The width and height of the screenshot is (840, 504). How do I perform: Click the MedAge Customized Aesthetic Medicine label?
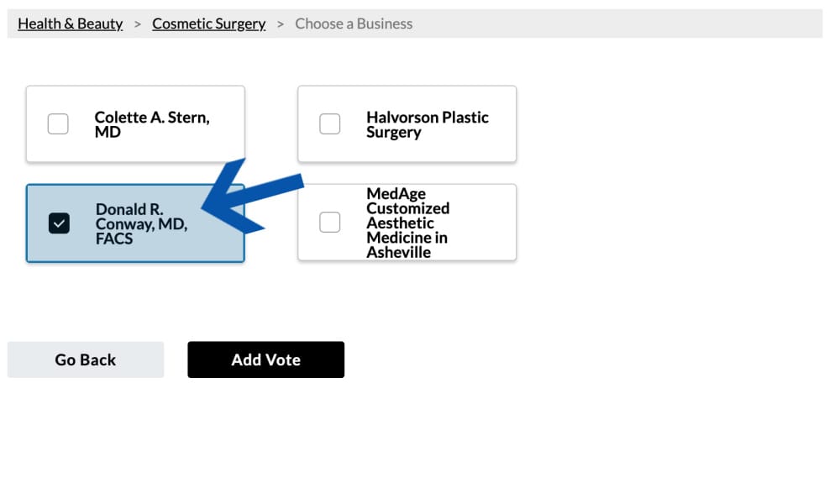click(407, 223)
